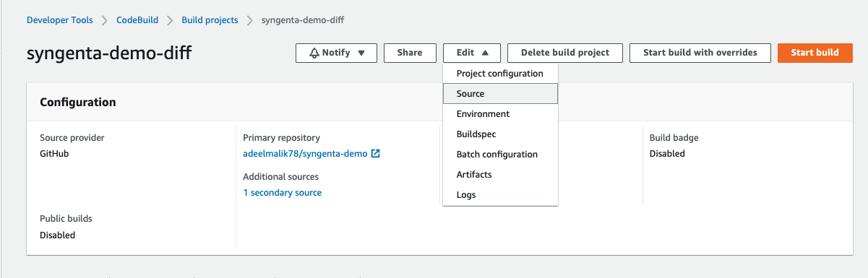Click the orange Start build button
Image resolution: width=868 pixels, height=278 pixels.
click(x=815, y=53)
